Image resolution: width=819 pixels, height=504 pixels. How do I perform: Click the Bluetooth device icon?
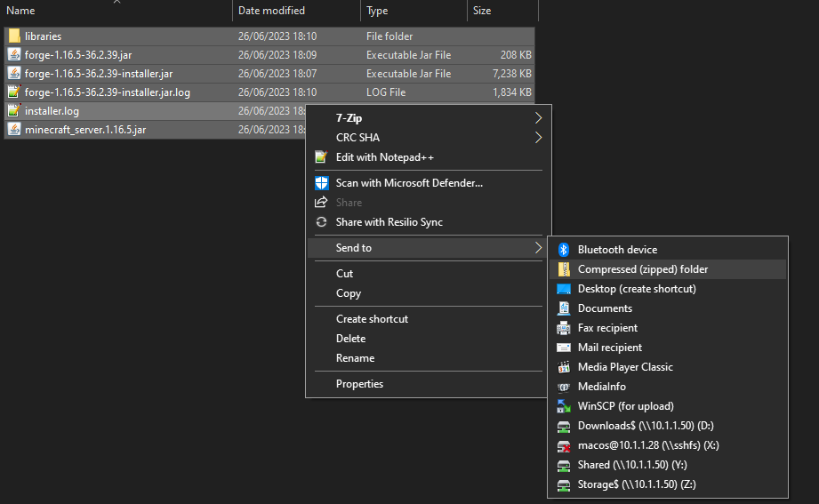click(x=563, y=250)
